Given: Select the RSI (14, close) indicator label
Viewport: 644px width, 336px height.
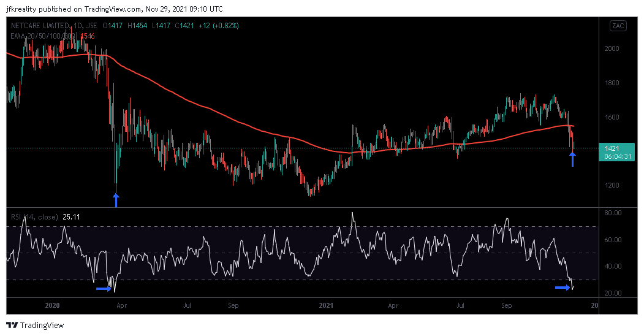Looking at the screenshot, I should 34,217.
